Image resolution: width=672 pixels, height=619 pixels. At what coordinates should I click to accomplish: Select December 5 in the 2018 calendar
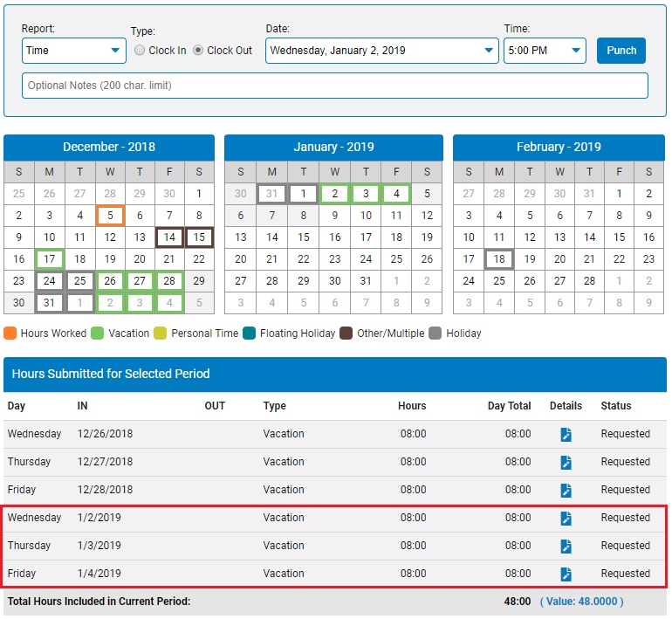110,216
